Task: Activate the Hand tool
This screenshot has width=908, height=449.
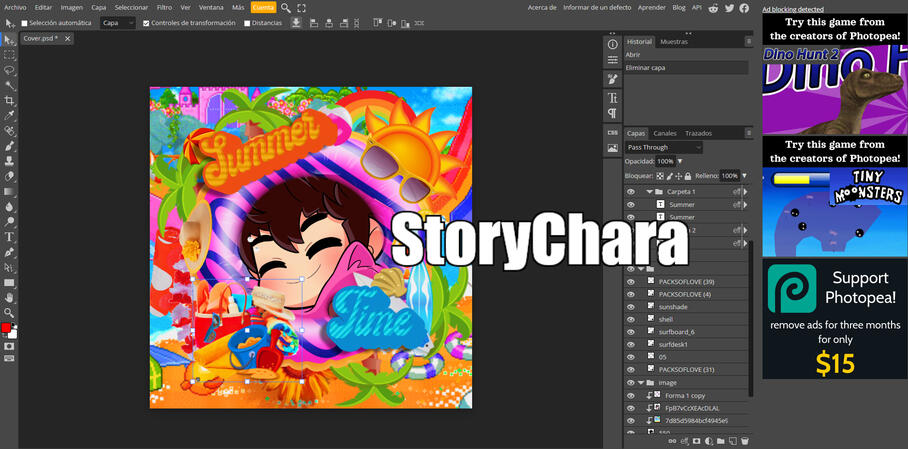Action: click(x=10, y=297)
